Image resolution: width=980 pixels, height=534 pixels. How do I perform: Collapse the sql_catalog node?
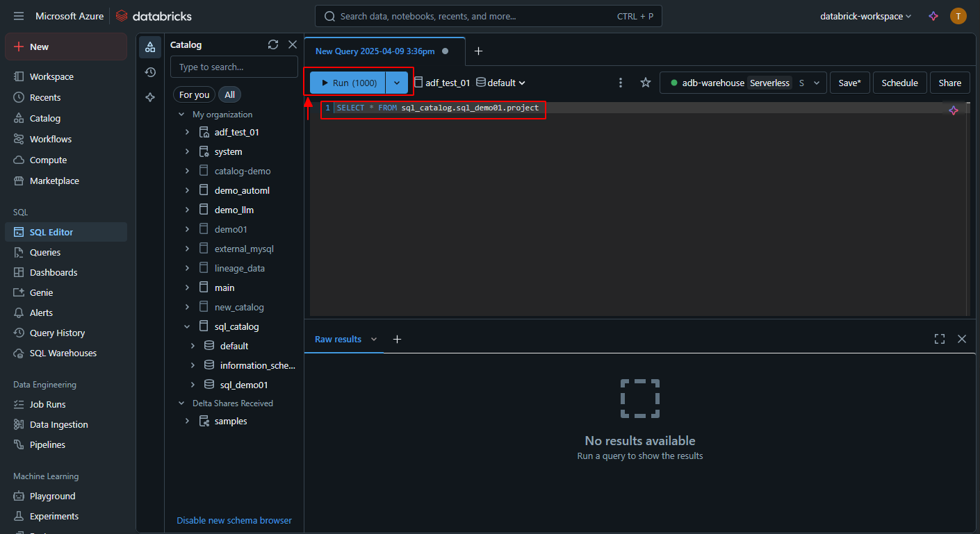tap(187, 326)
